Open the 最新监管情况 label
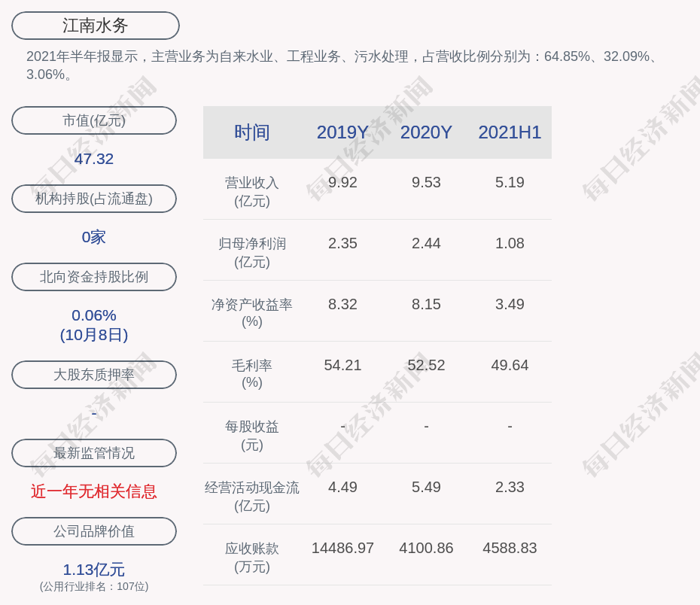This screenshot has width=700, height=605. point(94,453)
